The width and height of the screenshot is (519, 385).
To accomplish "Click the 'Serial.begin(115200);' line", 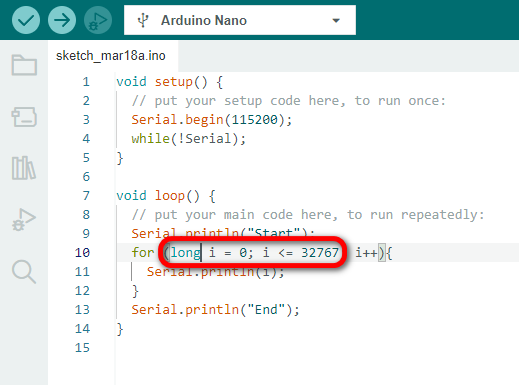I will point(212,120).
